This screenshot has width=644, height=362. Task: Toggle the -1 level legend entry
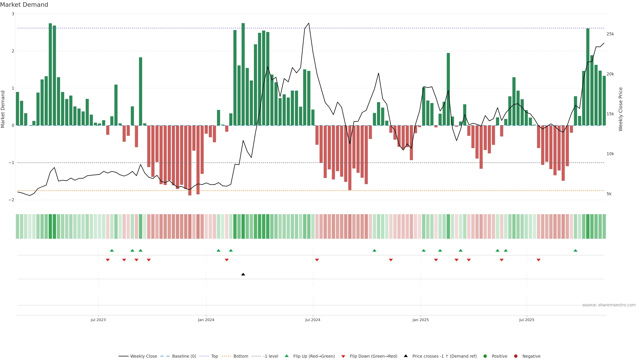[x=271, y=356]
